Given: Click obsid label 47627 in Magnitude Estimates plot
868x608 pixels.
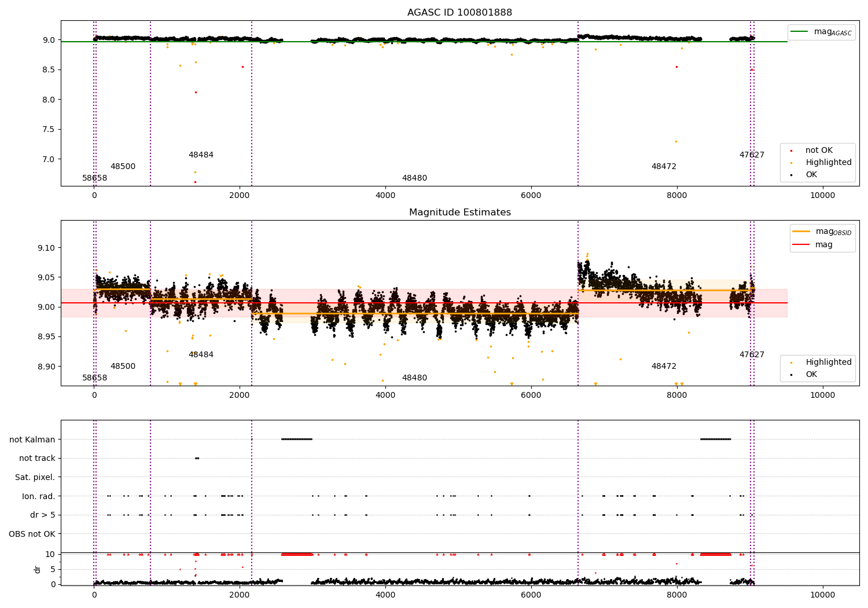Looking at the screenshot, I should pos(752,355).
